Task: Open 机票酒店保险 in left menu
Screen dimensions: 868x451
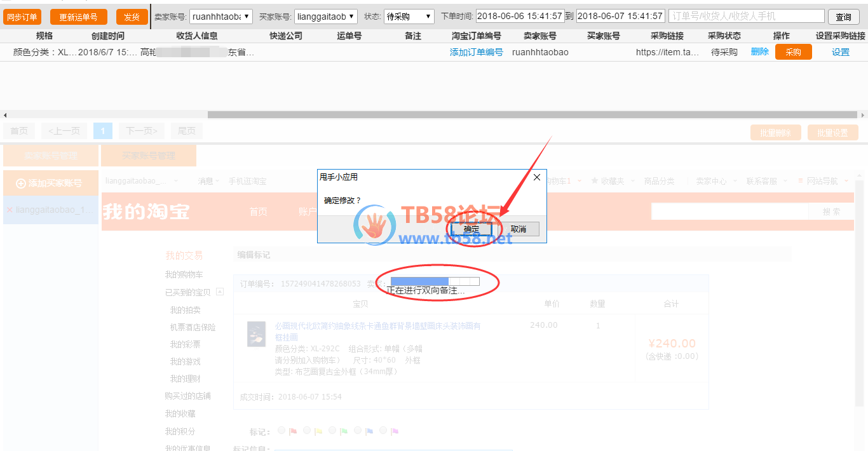Action: coord(193,327)
